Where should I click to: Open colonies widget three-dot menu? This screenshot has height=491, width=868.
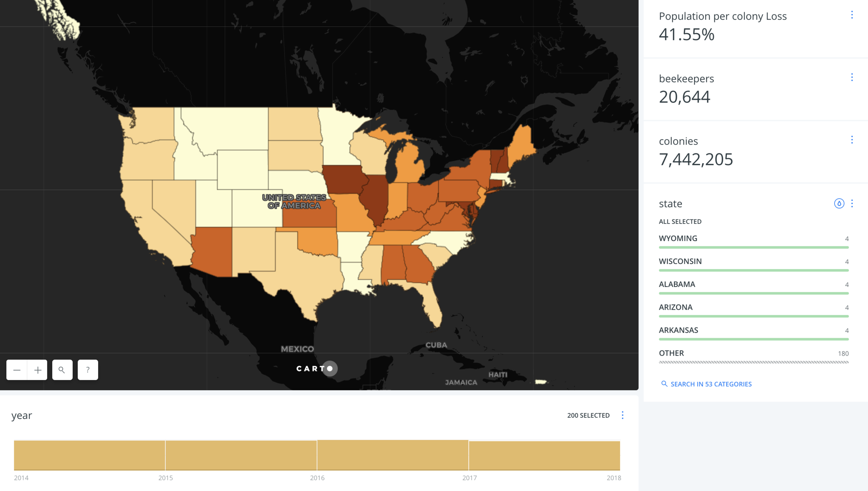(852, 140)
